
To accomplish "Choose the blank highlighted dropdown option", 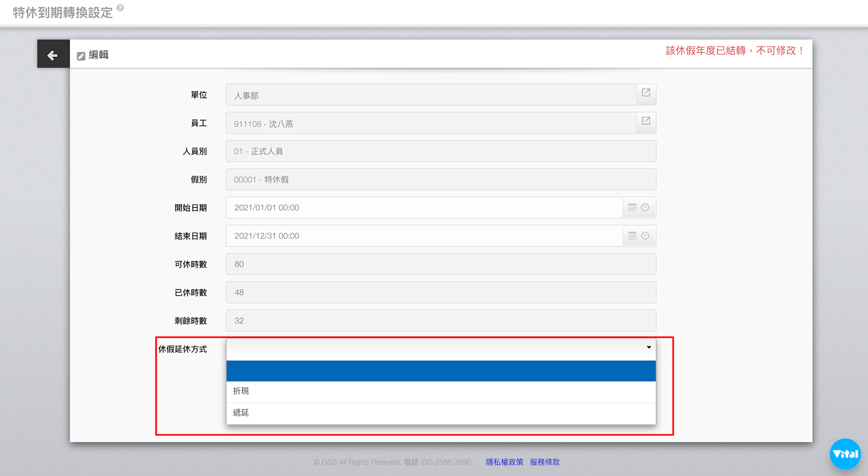I will click(x=441, y=371).
